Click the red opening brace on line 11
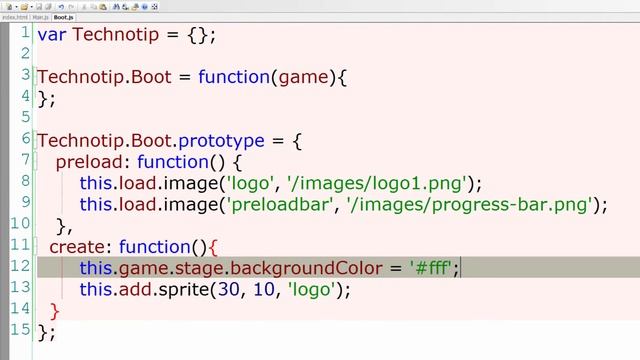Screen dimensions: 640x360 [x=213, y=248]
